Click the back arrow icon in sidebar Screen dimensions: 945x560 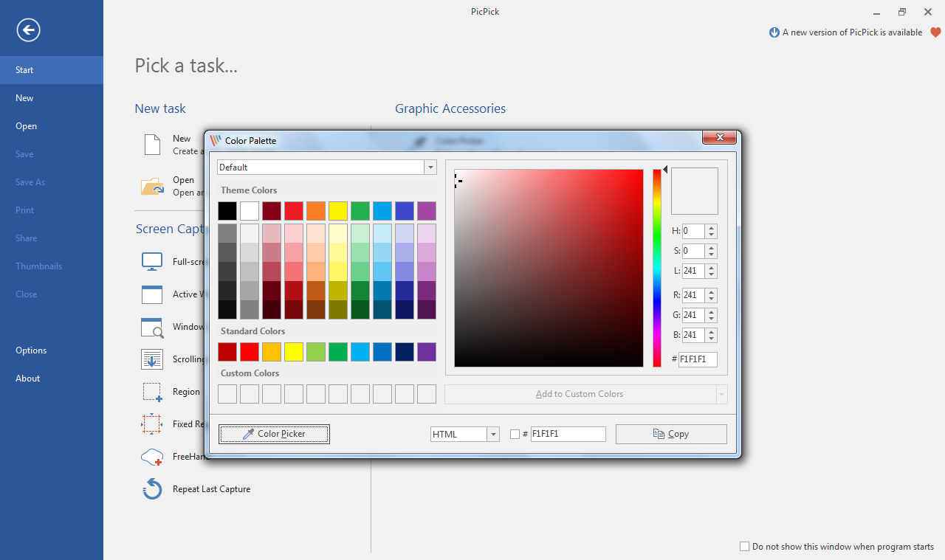(29, 30)
